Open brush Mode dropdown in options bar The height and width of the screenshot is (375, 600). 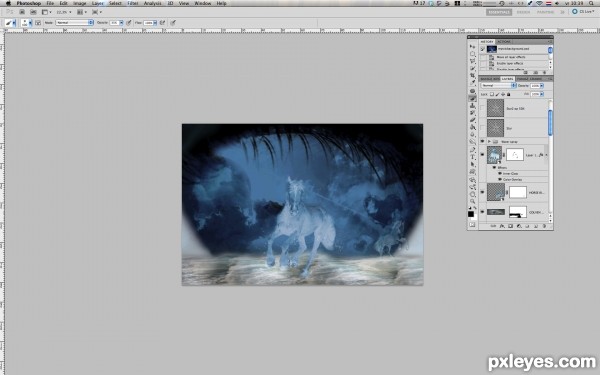(75, 23)
